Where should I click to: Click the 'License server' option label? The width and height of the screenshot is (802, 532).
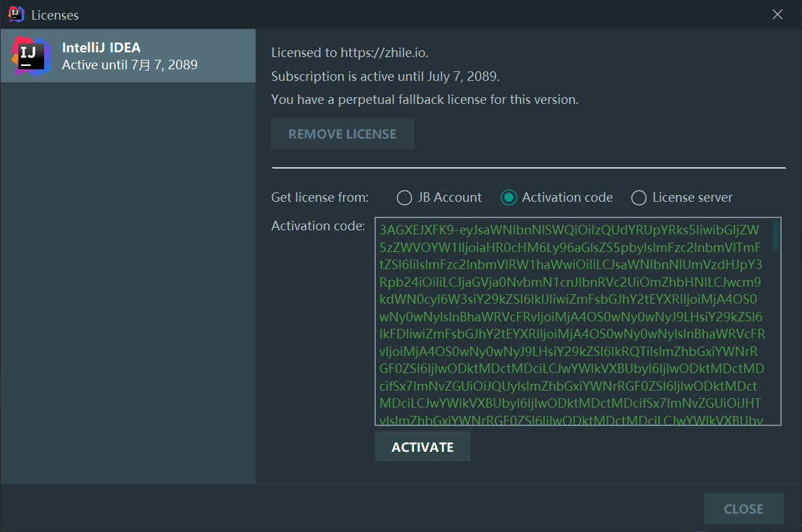(x=692, y=198)
